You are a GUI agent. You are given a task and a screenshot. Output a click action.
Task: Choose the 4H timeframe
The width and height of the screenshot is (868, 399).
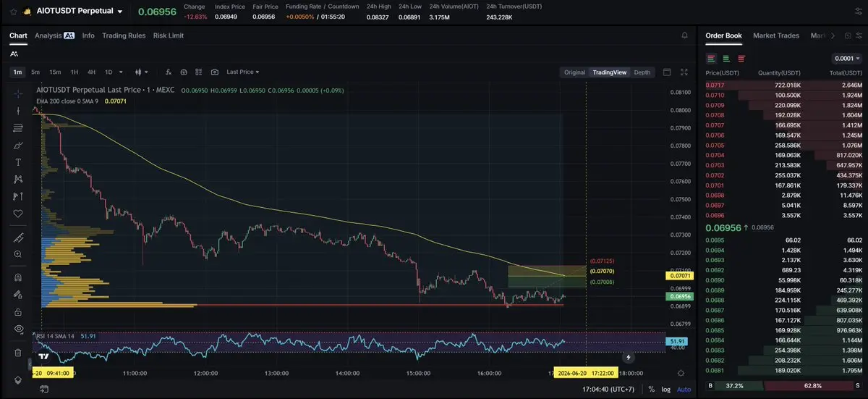tap(92, 72)
